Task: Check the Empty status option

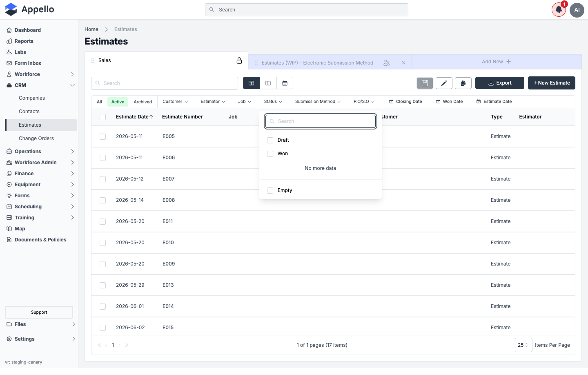Action: 270,190
